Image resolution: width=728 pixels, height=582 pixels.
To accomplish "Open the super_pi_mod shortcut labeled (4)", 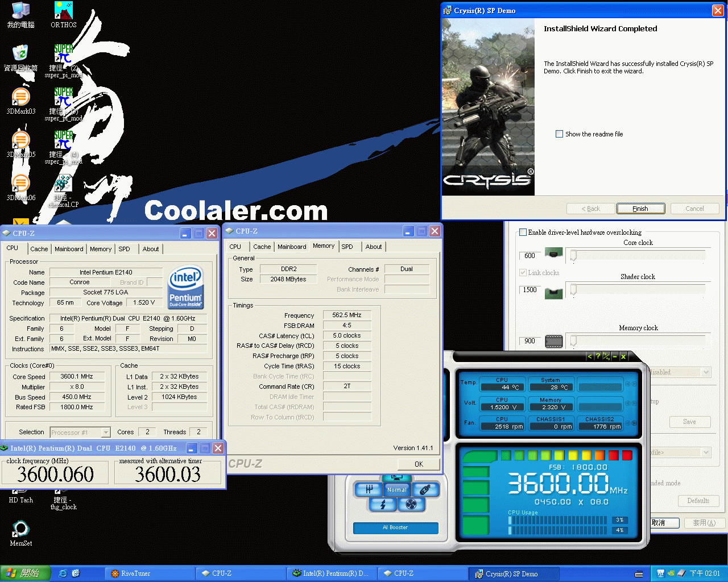I will click(64, 147).
